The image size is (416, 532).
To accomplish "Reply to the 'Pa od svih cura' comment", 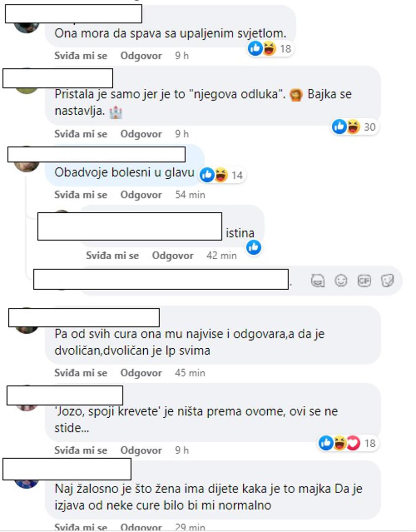I will pyautogui.click(x=141, y=373).
